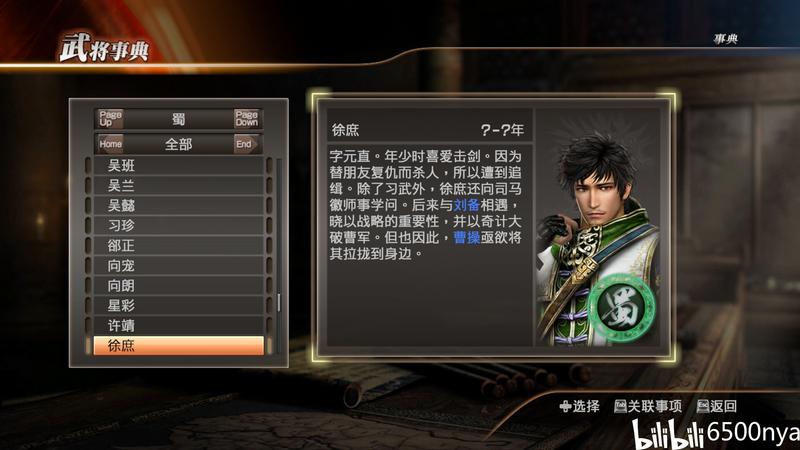Select 许靖 in the officer list
This screenshot has height=450, width=800.
point(179,326)
